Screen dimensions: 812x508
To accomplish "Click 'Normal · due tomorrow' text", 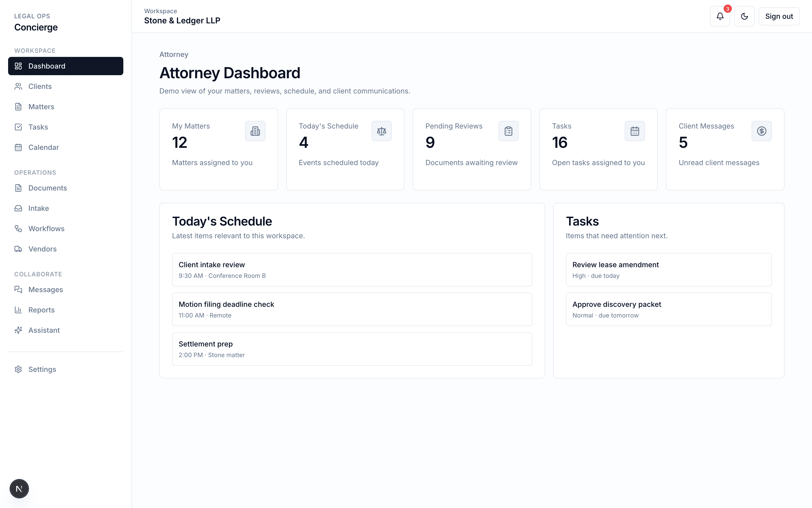I will tap(605, 315).
